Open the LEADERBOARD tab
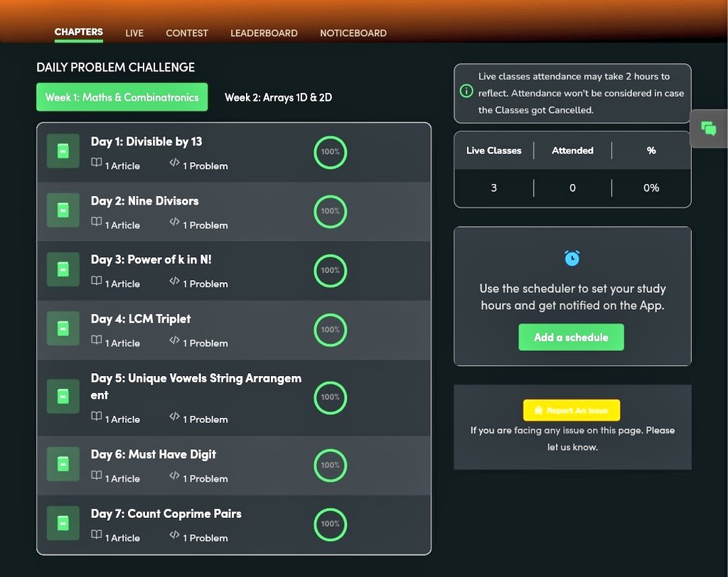728x577 pixels. [264, 33]
